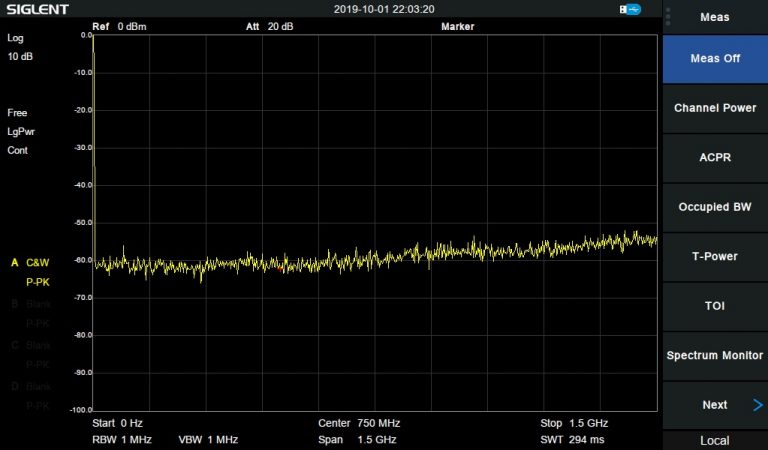Click the USB storage status icon
768x450 pixels.
pyautogui.click(x=629, y=9)
